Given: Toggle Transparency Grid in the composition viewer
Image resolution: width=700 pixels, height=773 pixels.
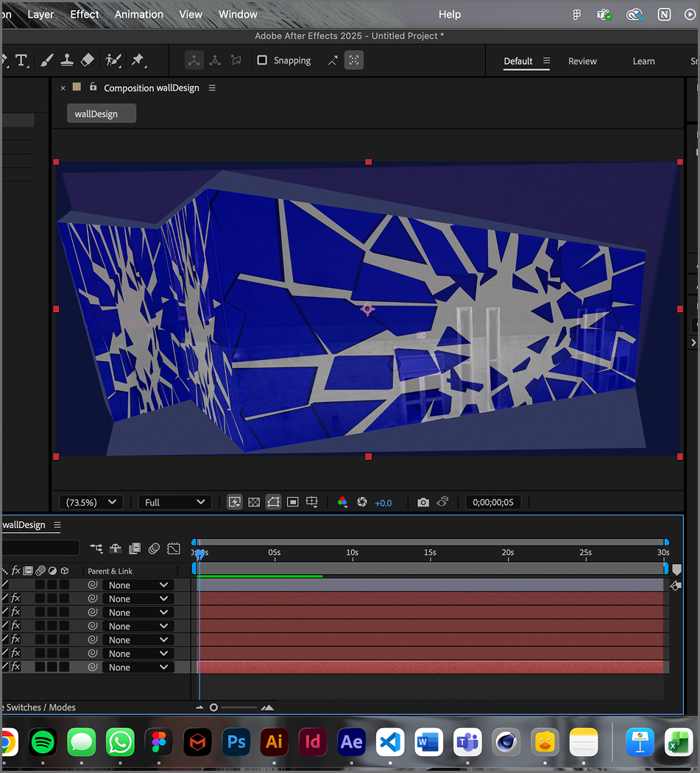Looking at the screenshot, I should pos(254,501).
